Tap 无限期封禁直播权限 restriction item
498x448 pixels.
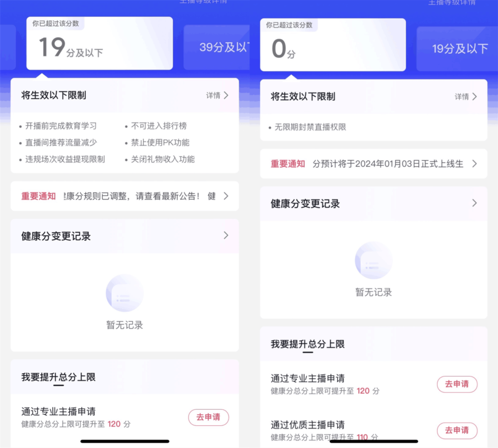tap(307, 127)
